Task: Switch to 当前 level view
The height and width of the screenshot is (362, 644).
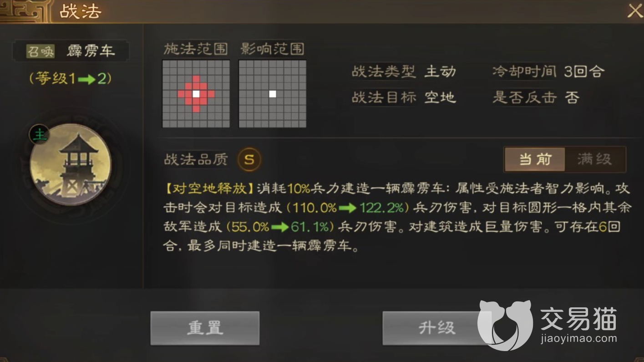Action: [x=535, y=159]
